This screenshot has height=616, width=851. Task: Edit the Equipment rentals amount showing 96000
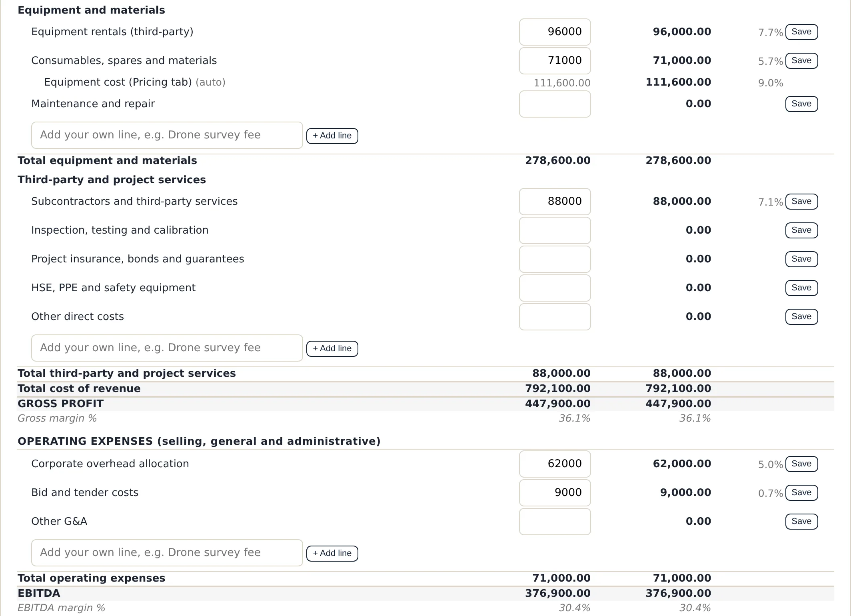[555, 32]
